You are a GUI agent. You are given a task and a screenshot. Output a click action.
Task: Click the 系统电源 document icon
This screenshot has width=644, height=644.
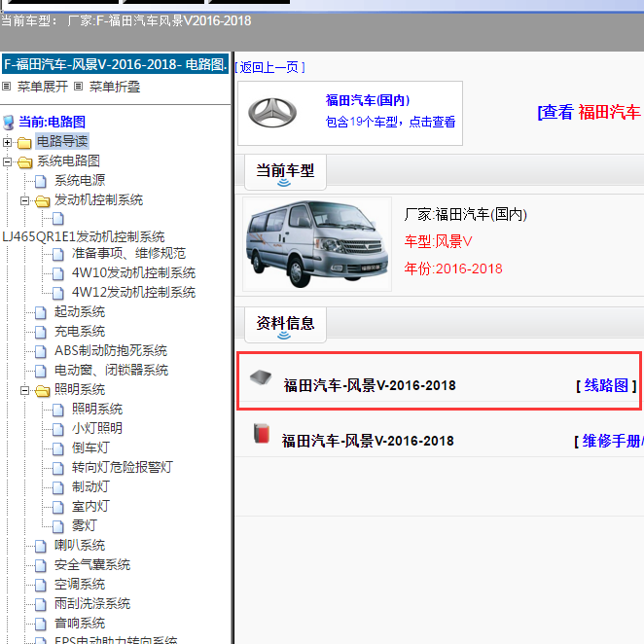point(40,181)
